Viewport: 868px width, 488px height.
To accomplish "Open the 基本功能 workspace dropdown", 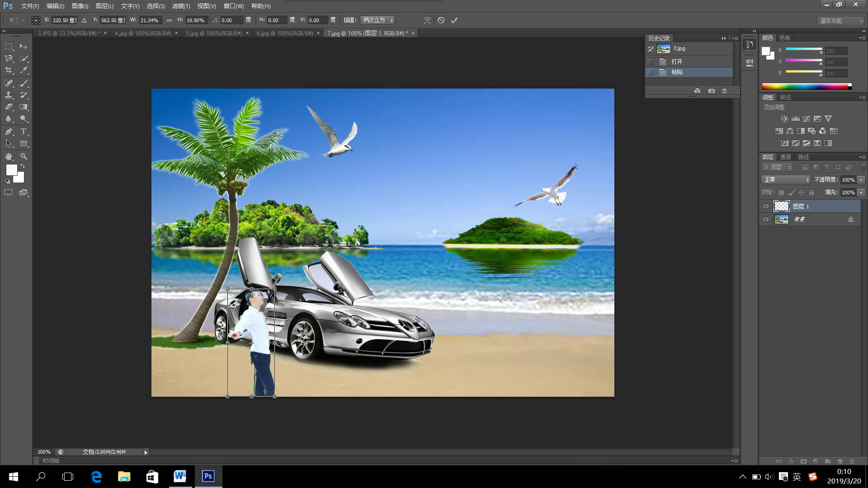I will (x=841, y=21).
